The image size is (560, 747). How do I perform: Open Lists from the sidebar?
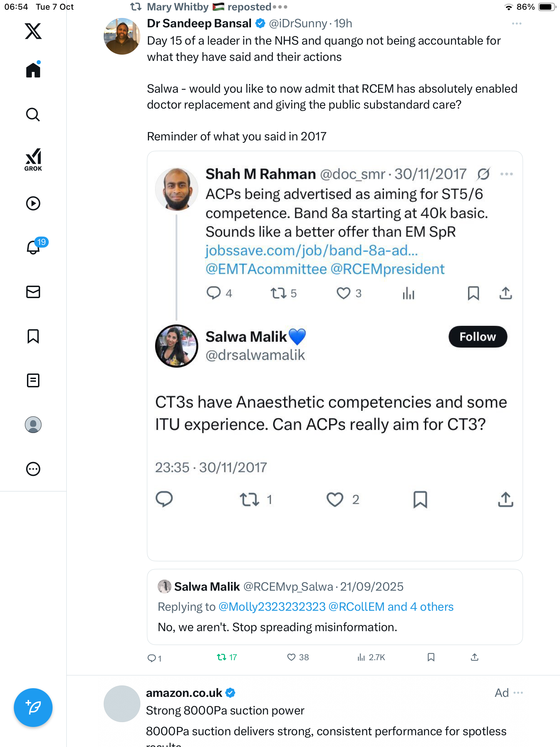coord(33,380)
